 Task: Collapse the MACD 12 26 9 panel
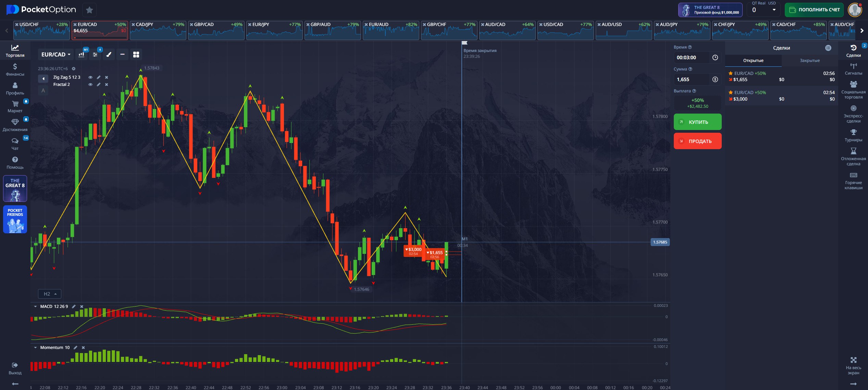click(x=35, y=307)
